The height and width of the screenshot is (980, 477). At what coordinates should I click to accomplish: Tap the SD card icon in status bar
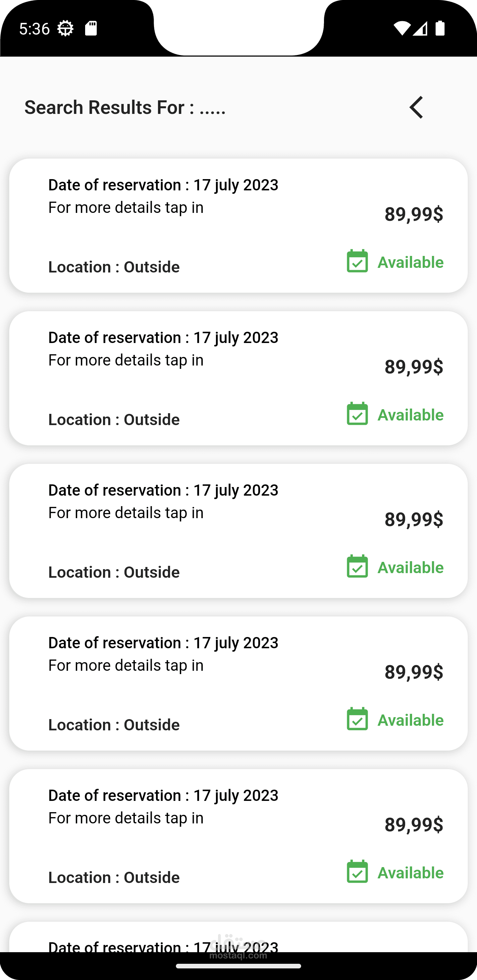pos(91,28)
